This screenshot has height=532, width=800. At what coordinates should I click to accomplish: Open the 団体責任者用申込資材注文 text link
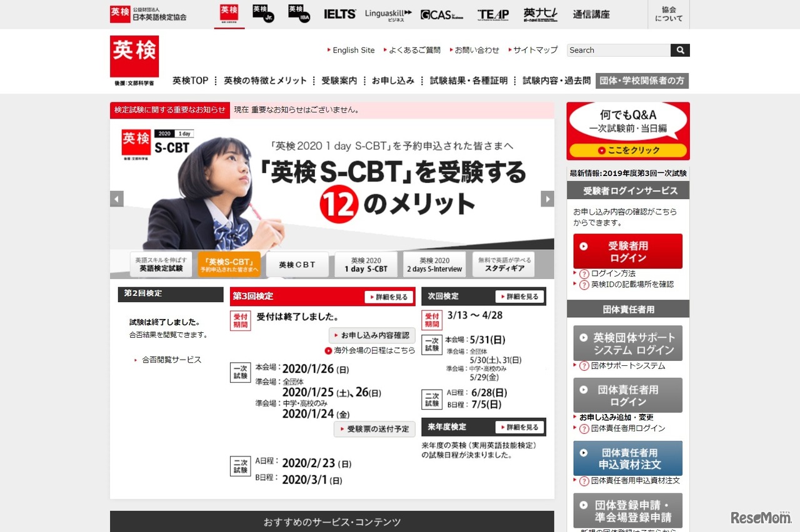(636, 481)
